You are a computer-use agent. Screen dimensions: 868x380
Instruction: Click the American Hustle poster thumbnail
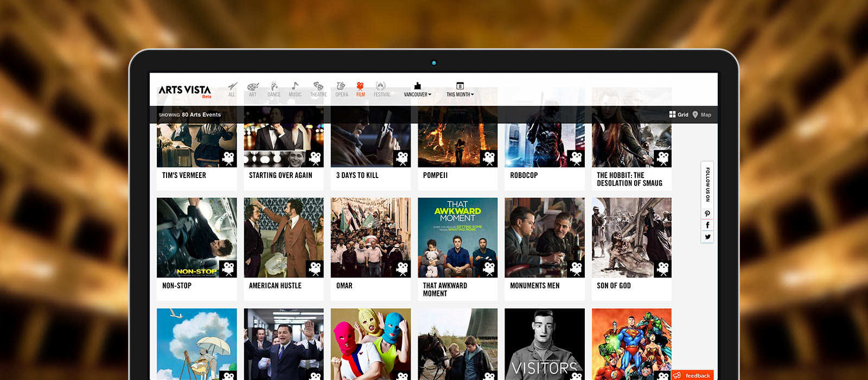pyautogui.click(x=284, y=238)
